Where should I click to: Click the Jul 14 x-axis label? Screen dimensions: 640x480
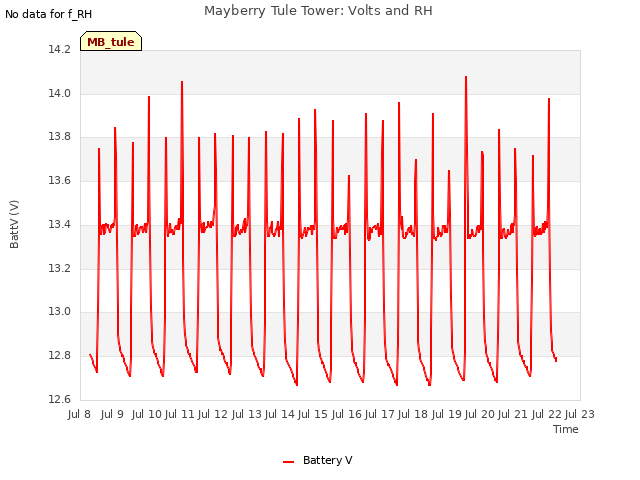(x=280, y=414)
